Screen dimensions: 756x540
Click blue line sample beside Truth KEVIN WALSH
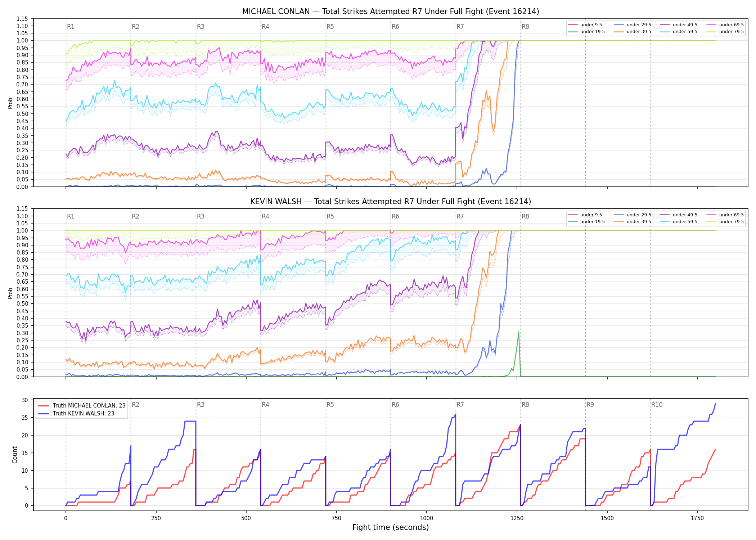click(43, 414)
